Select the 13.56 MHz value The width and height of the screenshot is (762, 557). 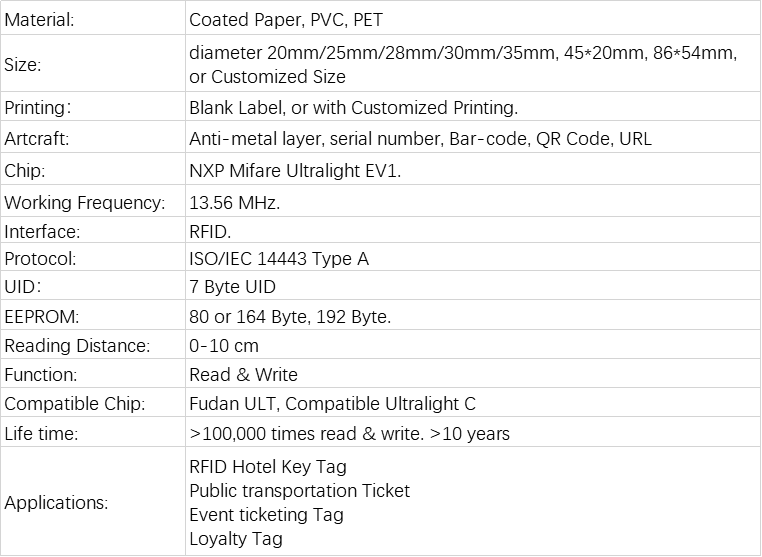235,202
